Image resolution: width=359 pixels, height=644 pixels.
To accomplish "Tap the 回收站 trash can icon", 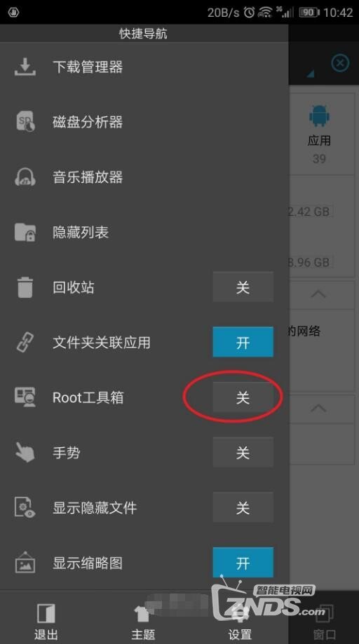I will point(25,287).
